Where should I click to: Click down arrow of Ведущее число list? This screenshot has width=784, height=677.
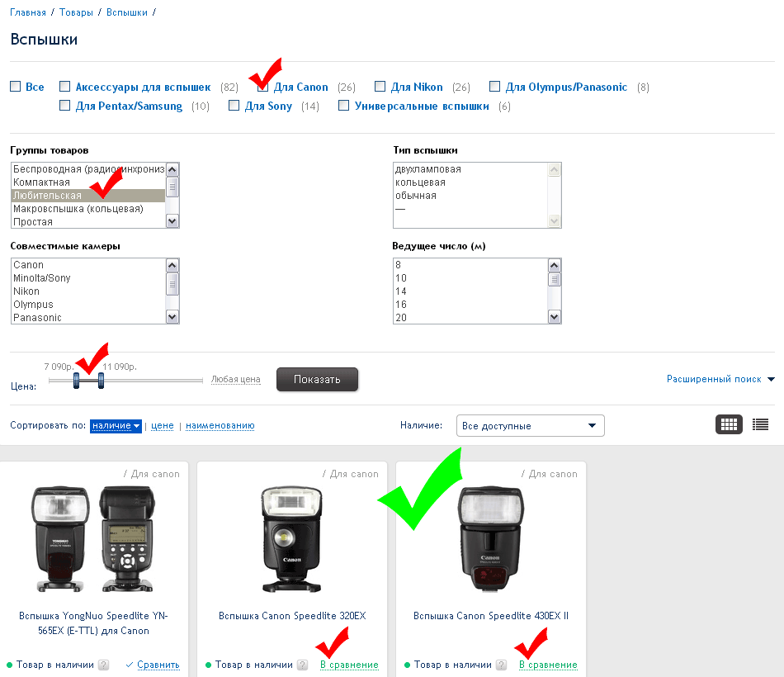pyautogui.click(x=555, y=316)
